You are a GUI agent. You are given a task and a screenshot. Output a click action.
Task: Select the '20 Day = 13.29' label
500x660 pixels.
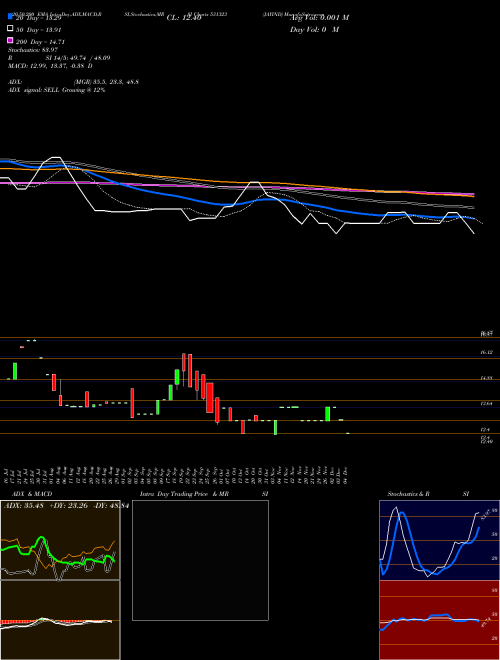(x=39, y=18)
